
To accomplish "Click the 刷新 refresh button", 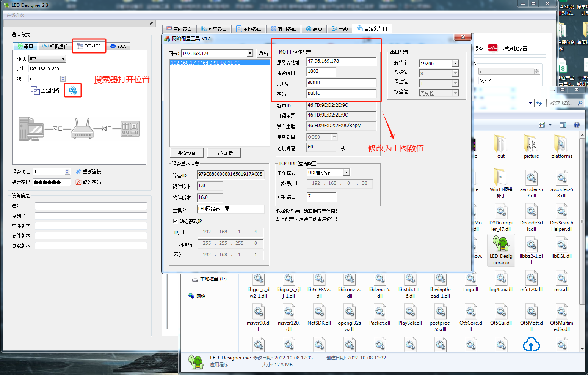I will [263, 54].
